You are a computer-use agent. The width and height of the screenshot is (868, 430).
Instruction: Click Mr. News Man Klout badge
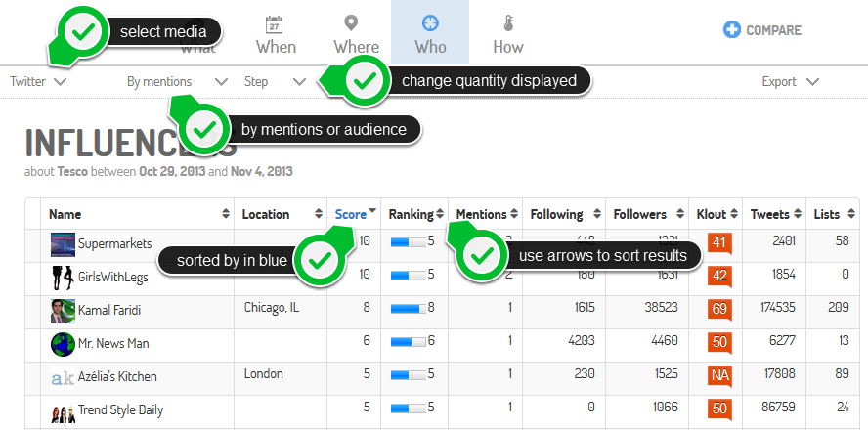click(719, 343)
